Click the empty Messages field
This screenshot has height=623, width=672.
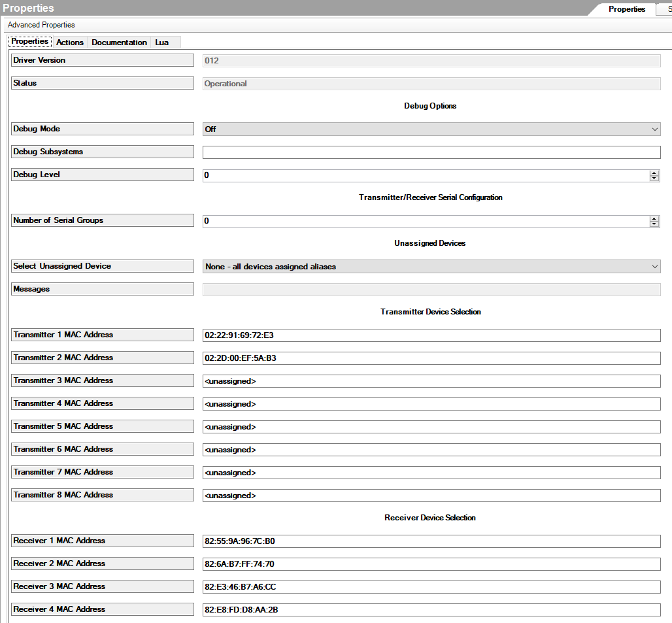(431, 290)
